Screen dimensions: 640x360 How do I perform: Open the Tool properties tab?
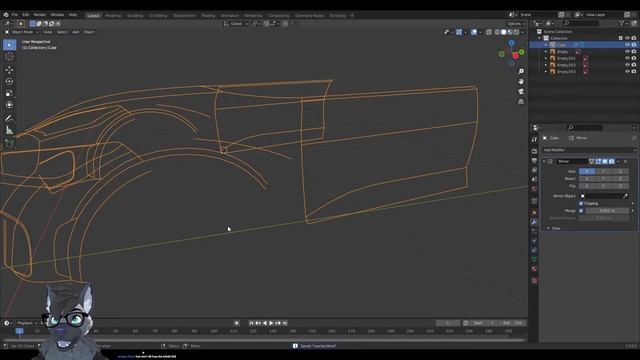pyautogui.click(x=534, y=140)
